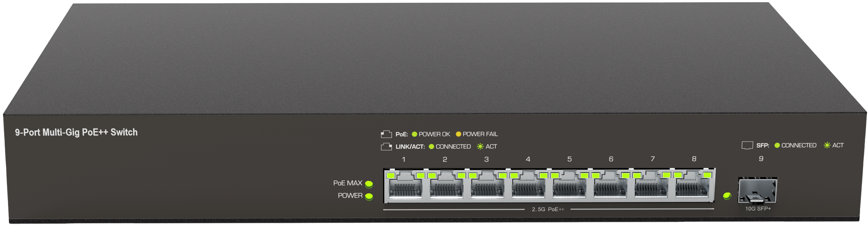Click the SFP CONNECTED green dot
The image size is (868, 226).
tap(777, 145)
